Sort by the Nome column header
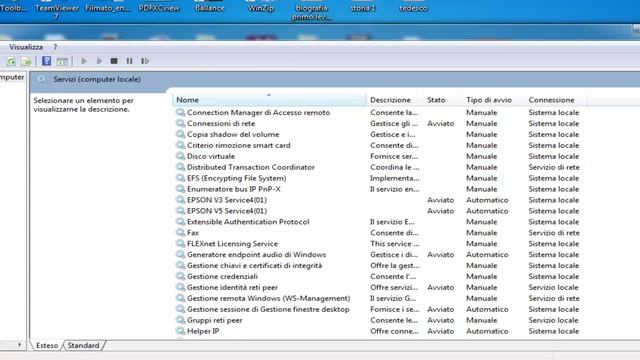The width and height of the screenshot is (640, 360). click(x=269, y=100)
